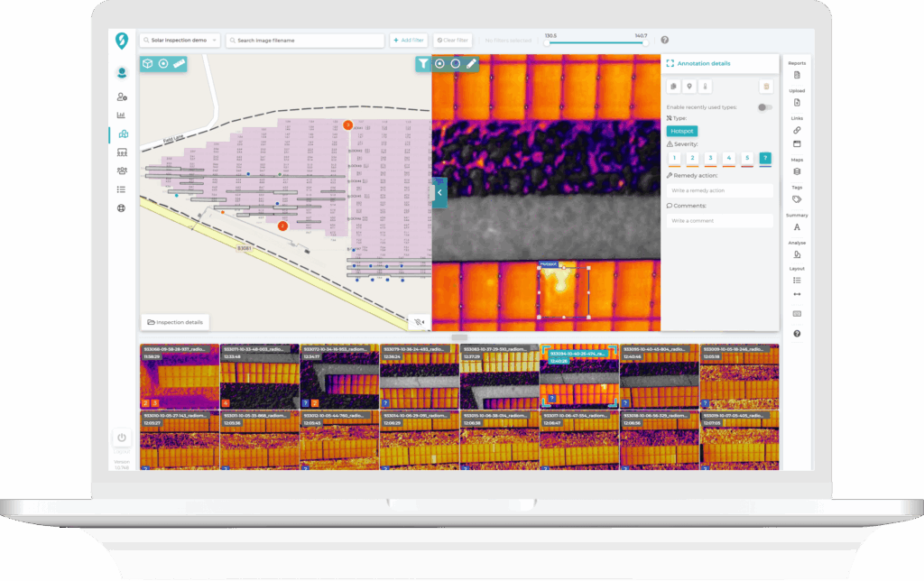Click the Tags icon in right sidebar
The width and height of the screenshot is (924, 581).
click(x=797, y=199)
